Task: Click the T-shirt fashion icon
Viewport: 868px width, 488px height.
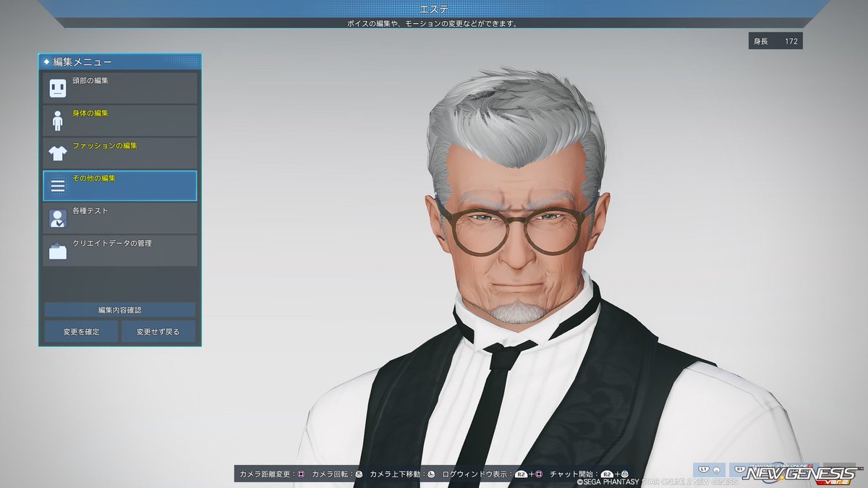Action: point(58,153)
